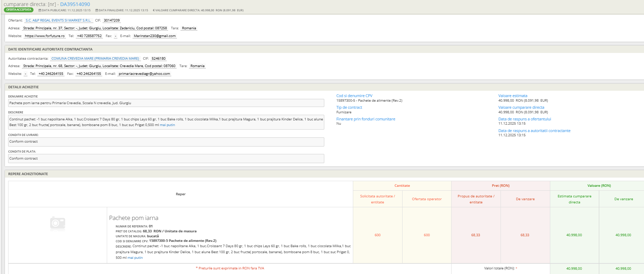Click the camera placeholder image for the item

[57, 223]
